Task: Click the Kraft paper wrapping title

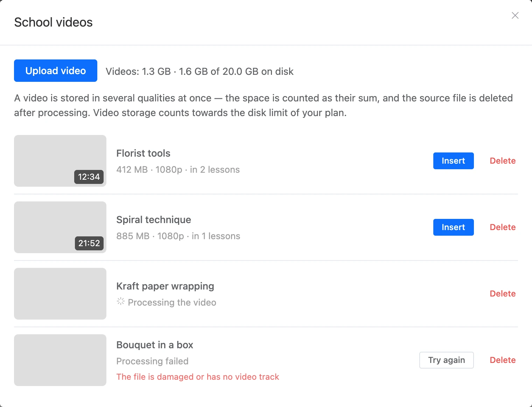Action: [x=165, y=286]
